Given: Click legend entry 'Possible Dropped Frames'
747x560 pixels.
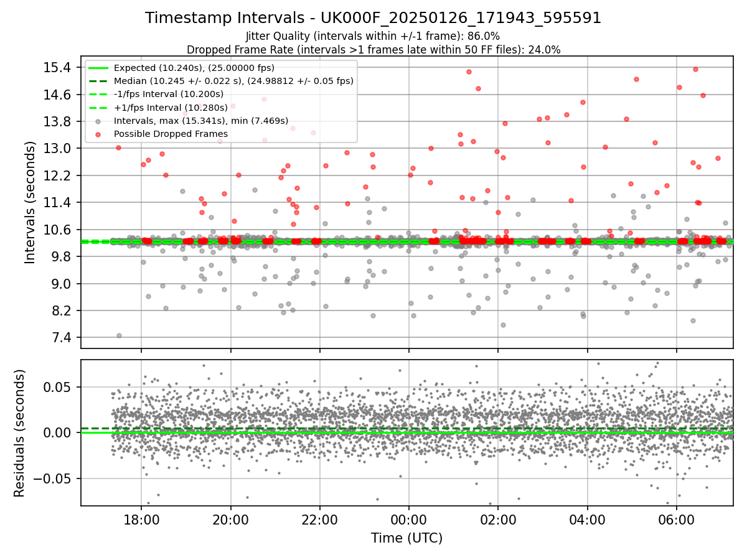Looking at the screenshot, I should point(171,134).
